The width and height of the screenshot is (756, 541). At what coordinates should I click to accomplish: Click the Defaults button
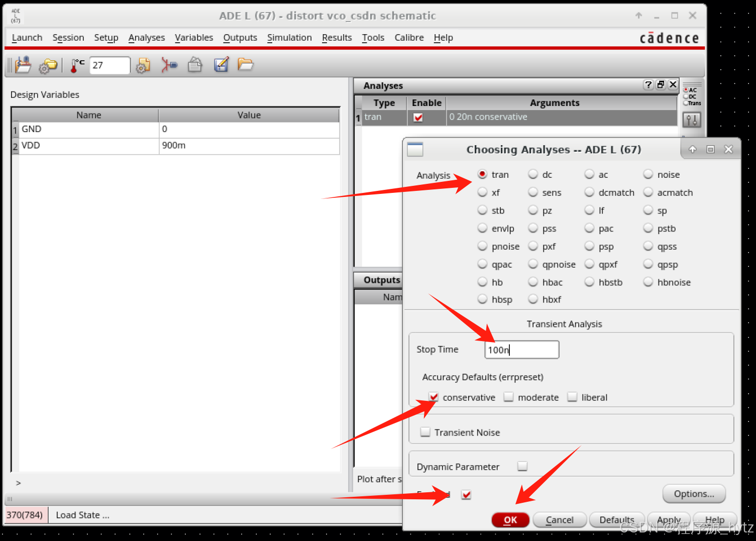(617, 520)
